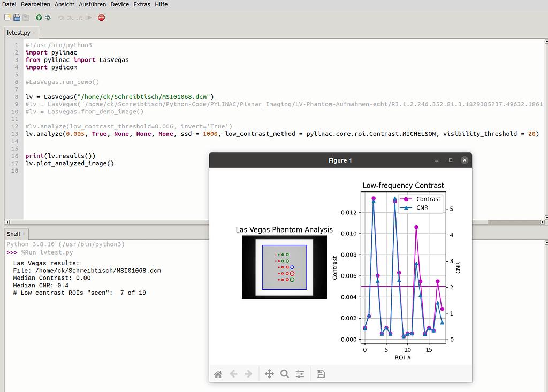The image size is (548, 392).
Task: Click the back arrow in the Figure toolbar
Action: [233, 374]
